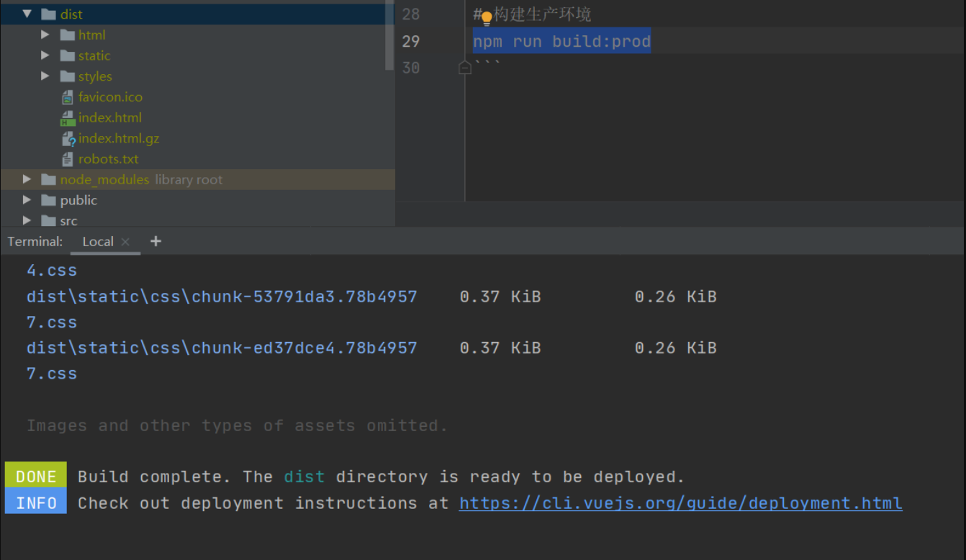
Task: Click the yellow lightbulb intention icon
Action: click(487, 17)
